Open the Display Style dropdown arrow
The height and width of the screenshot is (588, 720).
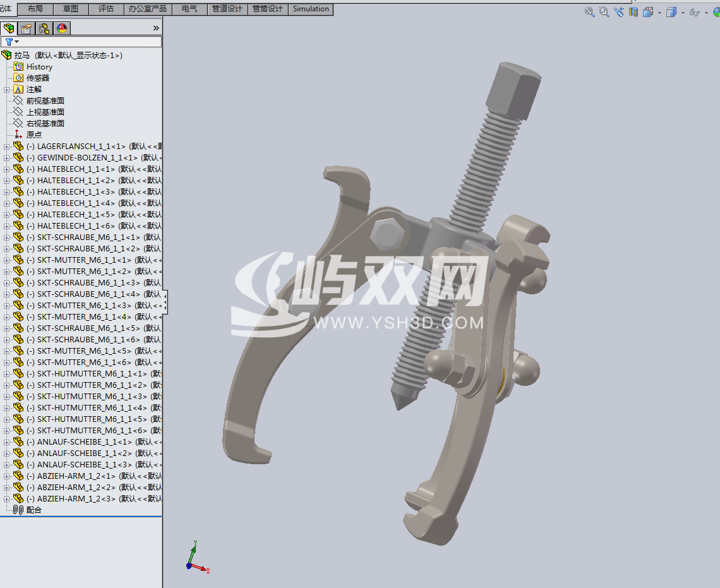point(683,13)
